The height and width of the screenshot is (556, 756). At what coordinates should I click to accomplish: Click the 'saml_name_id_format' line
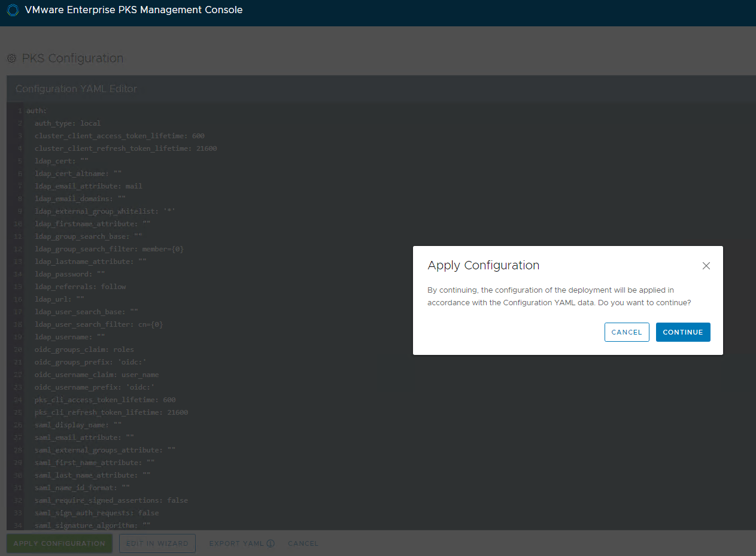(83, 488)
